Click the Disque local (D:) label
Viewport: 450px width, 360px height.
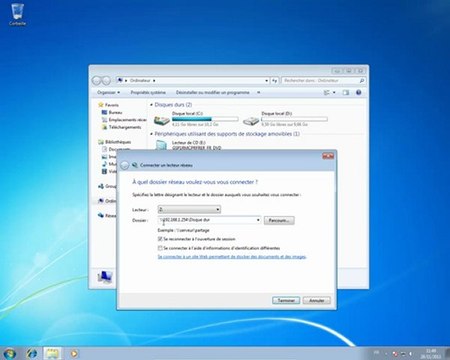tap(277, 113)
